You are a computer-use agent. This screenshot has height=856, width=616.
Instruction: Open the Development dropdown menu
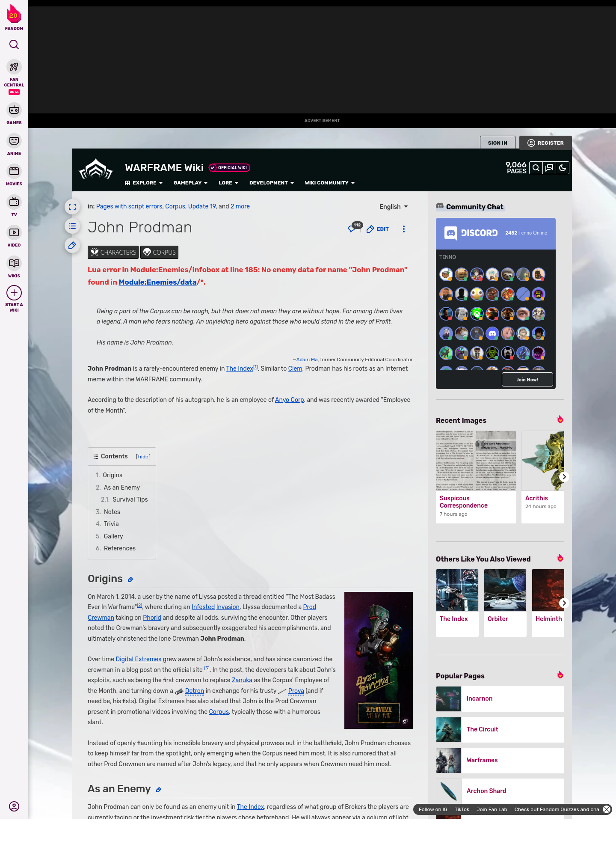272,183
